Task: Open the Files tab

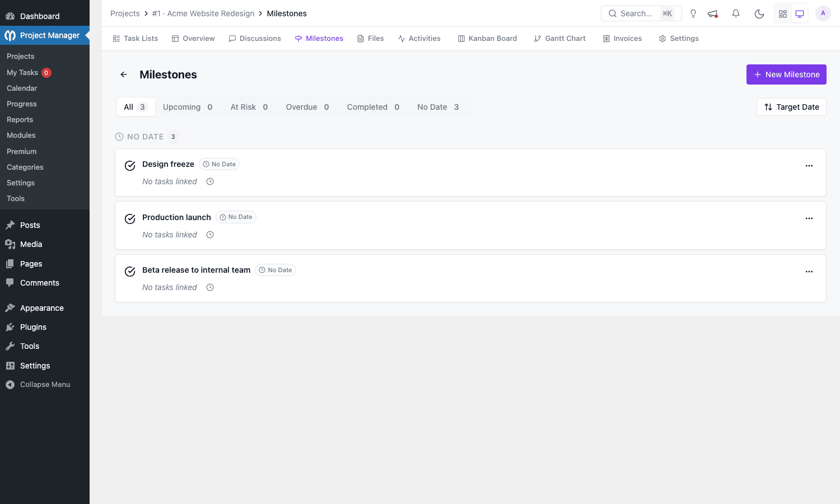Action: click(x=371, y=39)
